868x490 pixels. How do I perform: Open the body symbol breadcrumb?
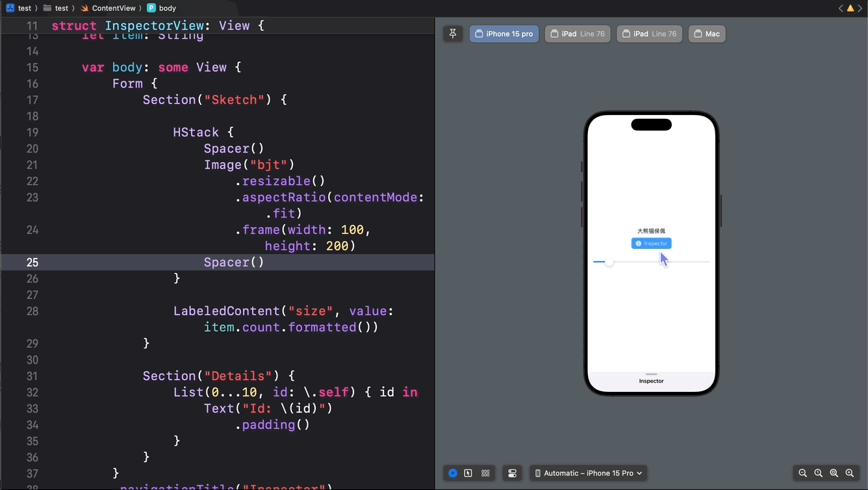tap(162, 8)
